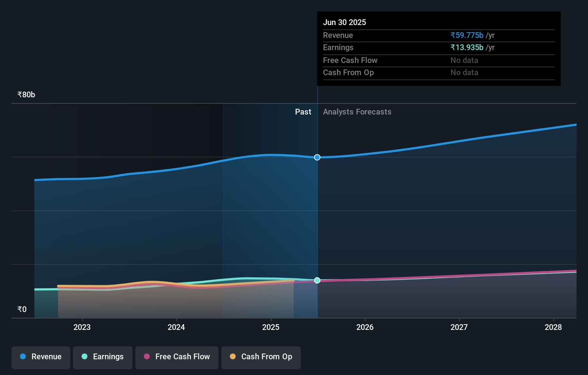Click the blue Revenue legend dot

(x=23, y=356)
